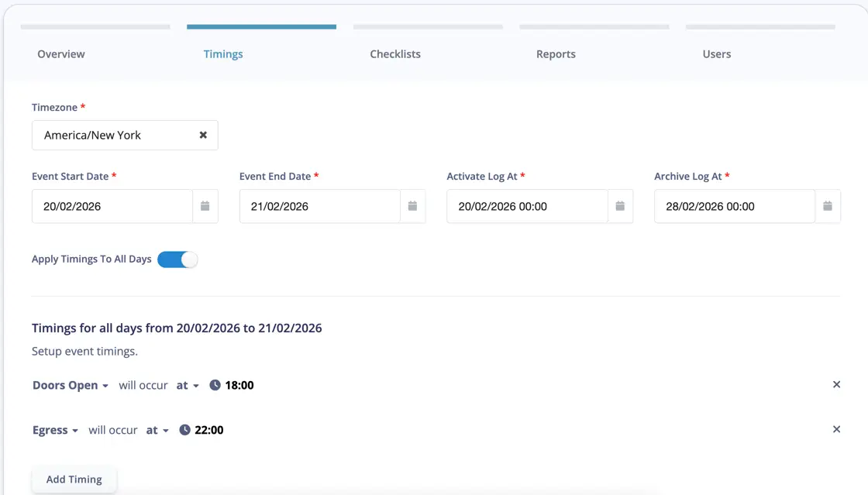868x495 pixels.
Task: Select the Overview tab
Action: coord(60,53)
